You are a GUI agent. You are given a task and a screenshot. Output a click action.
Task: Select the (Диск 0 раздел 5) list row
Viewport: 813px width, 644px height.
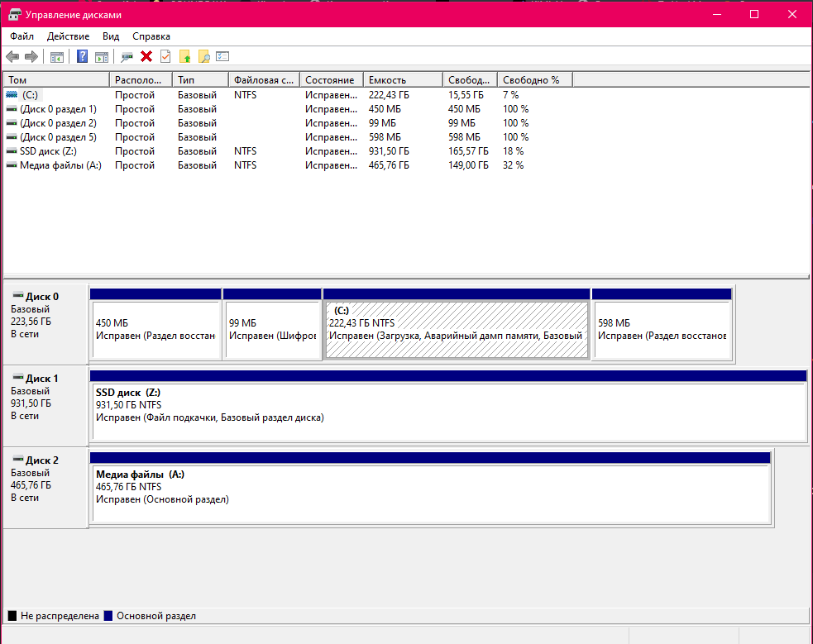click(288, 137)
